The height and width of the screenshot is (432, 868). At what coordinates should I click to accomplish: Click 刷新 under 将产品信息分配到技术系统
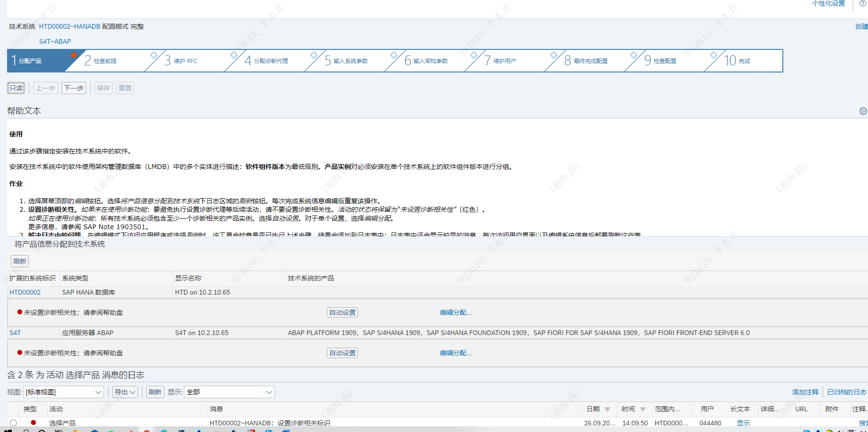pyautogui.click(x=20, y=261)
